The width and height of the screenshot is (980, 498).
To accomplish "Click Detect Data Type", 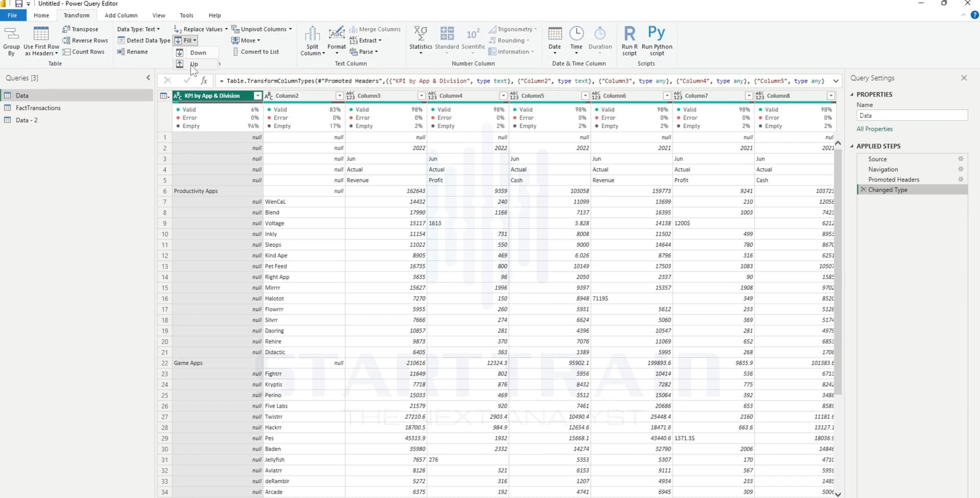I will (x=144, y=40).
